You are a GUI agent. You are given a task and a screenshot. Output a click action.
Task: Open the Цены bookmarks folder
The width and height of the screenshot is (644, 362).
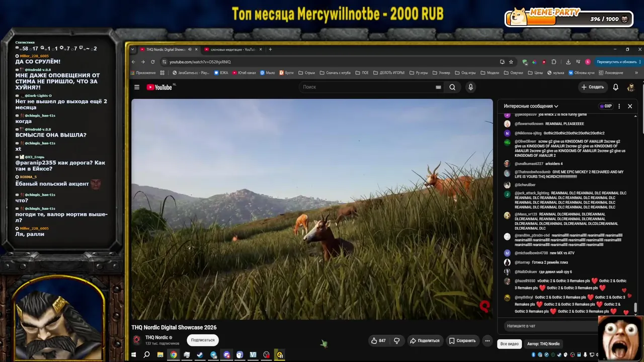tap(535, 73)
